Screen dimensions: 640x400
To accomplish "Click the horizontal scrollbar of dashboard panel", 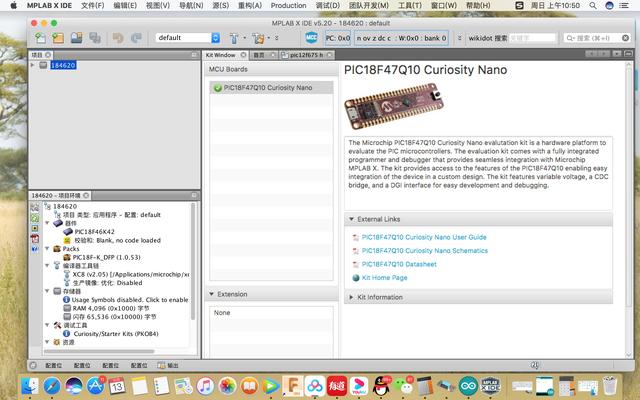I will coord(99,351).
